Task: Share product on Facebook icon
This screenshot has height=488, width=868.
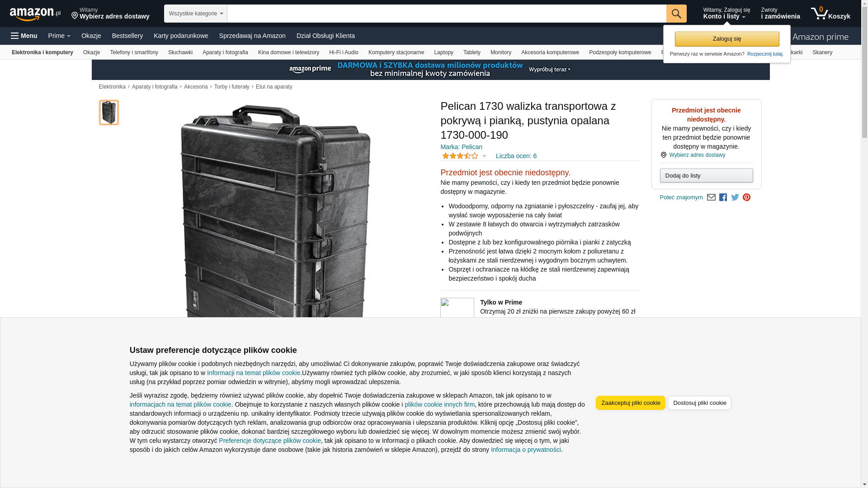Action: coord(723,197)
